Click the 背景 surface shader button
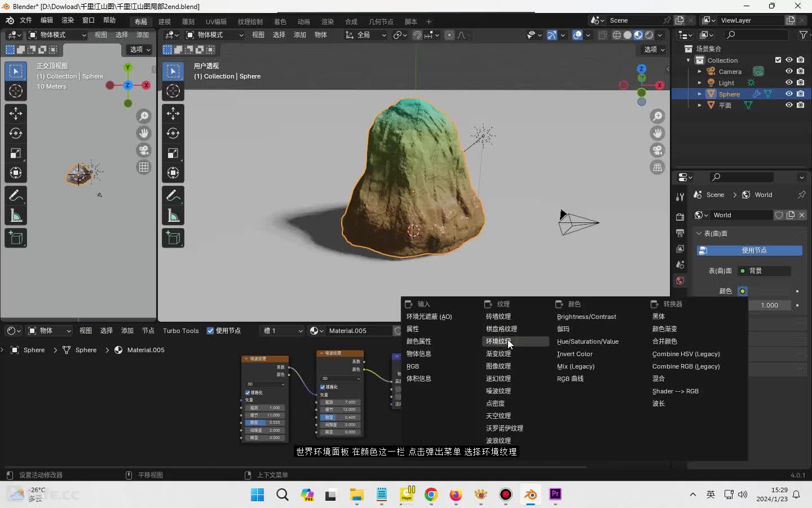The height and width of the screenshot is (508, 812). click(x=764, y=271)
